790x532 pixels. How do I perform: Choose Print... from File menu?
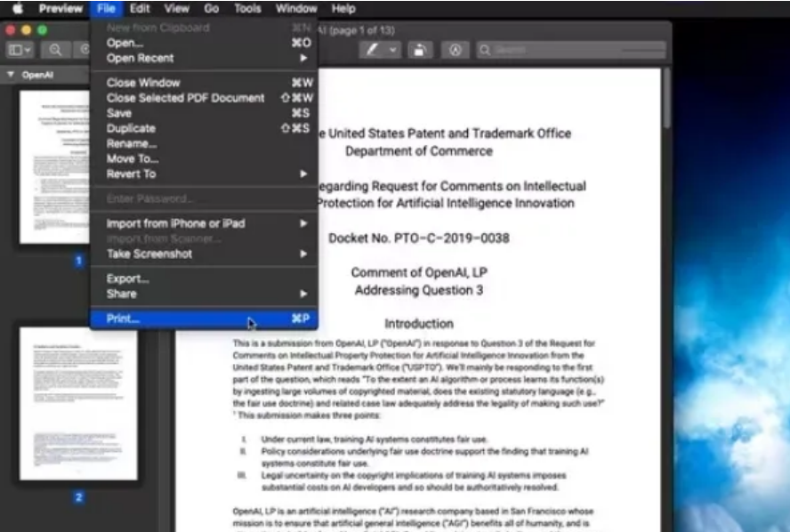point(204,318)
